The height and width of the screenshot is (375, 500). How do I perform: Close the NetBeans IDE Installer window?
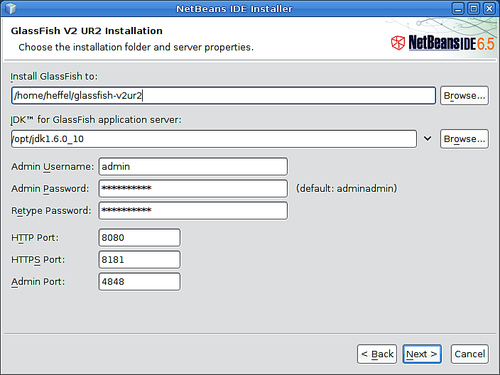click(x=489, y=8)
